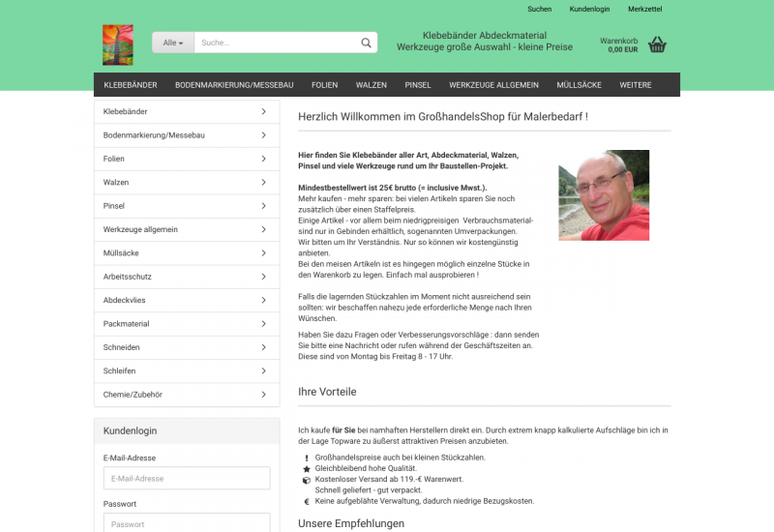Focus the search text field
The image size is (774, 532).
point(276,43)
